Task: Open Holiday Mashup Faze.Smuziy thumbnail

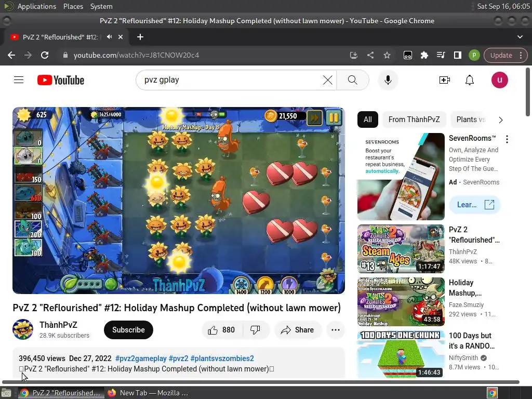Action: point(401,302)
